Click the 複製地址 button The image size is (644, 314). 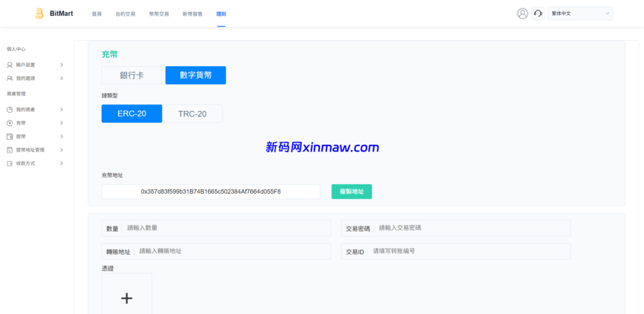pyautogui.click(x=352, y=191)
